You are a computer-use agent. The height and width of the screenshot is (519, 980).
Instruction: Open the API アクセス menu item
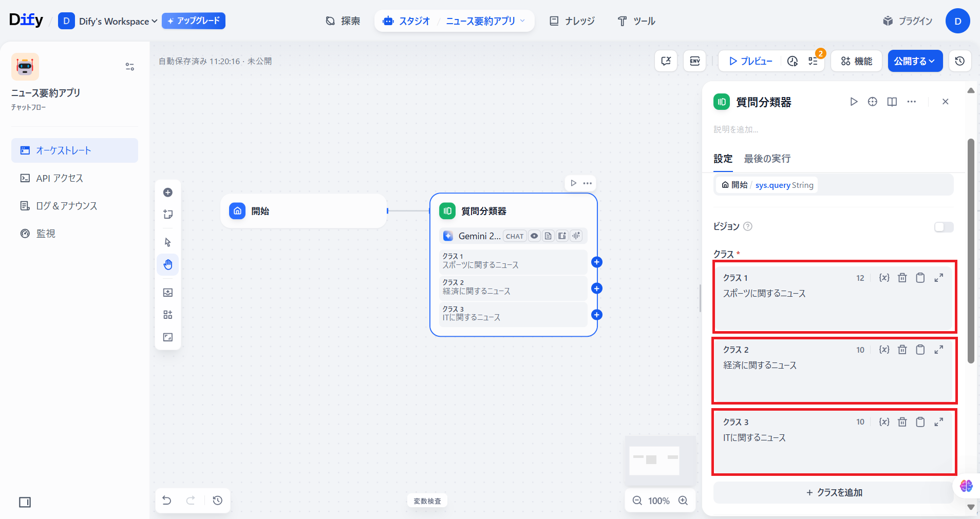point(60,178)
